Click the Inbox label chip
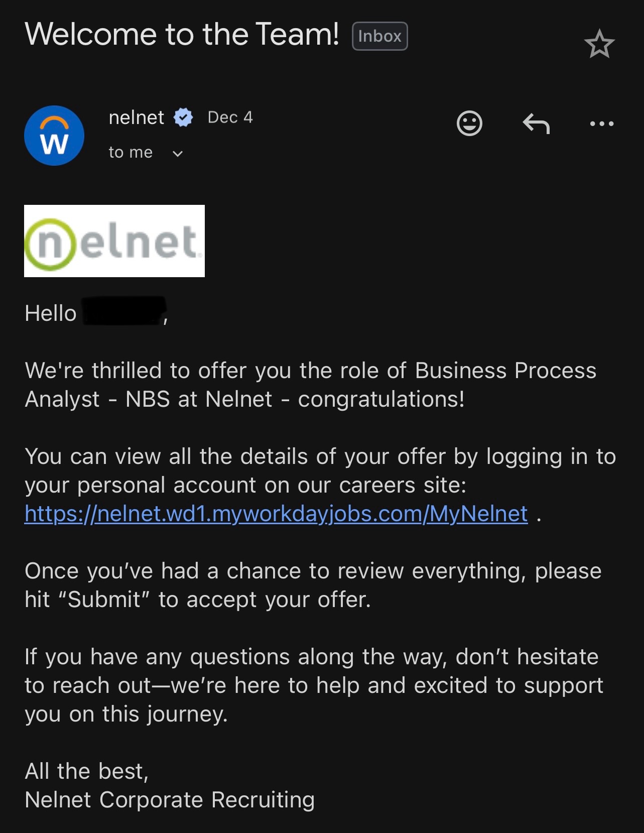The height and width of the screenshot is (833, 644). point(379,36)
